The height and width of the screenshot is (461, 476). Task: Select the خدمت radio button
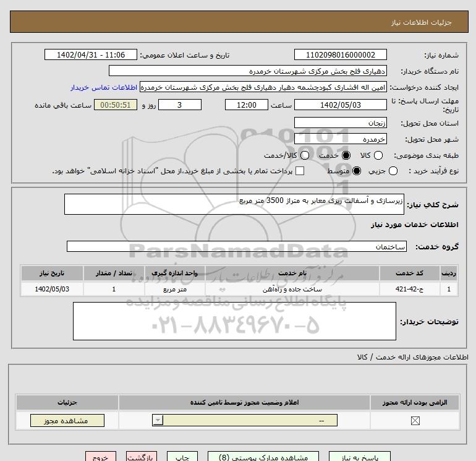[346, 155]
